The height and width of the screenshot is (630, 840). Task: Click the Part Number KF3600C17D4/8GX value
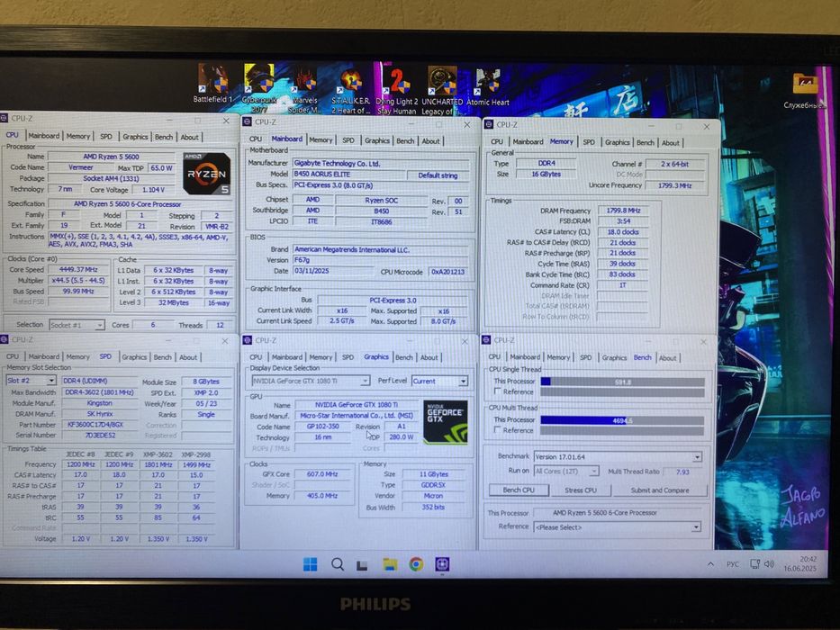(95, 424)
